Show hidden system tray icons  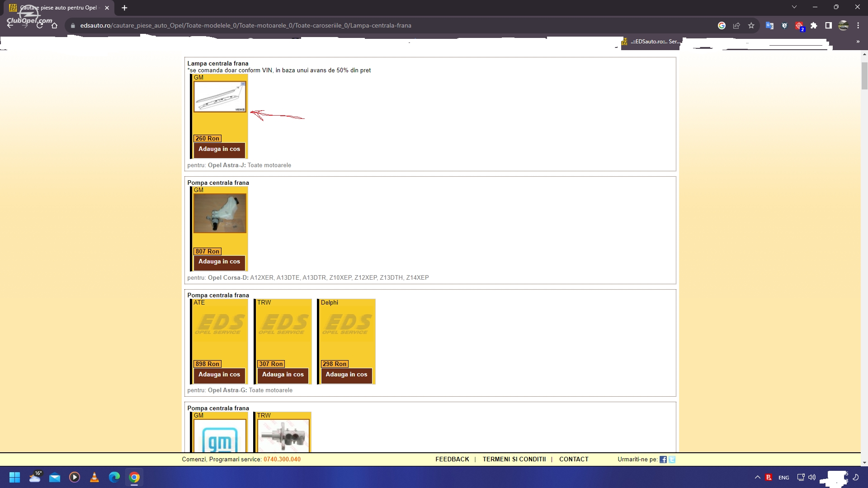(x=757, y=477)
